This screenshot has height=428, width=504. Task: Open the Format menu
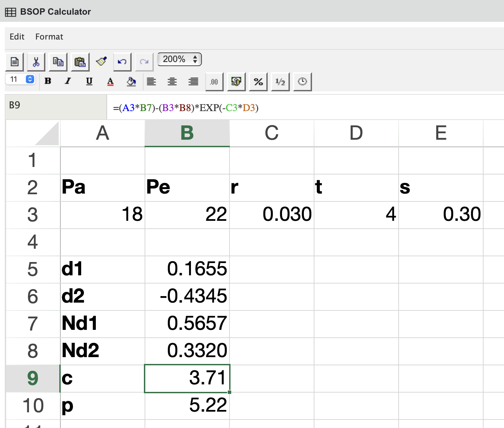coord(49,37)
